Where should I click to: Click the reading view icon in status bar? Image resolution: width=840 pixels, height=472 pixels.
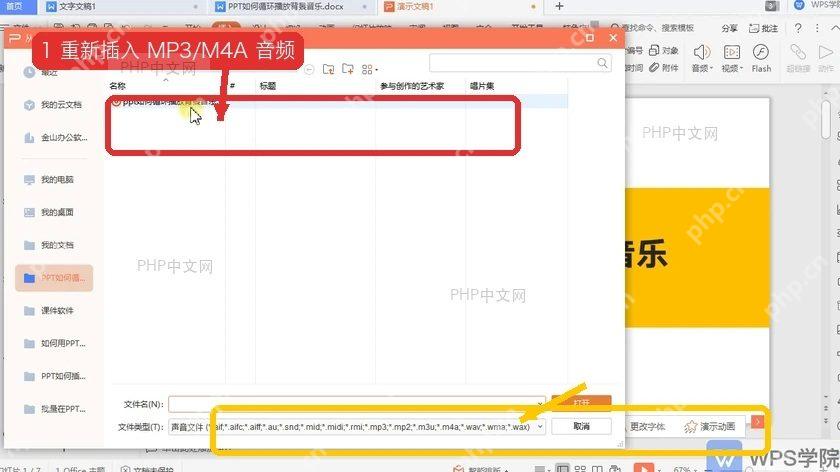(x=597, y=469)
